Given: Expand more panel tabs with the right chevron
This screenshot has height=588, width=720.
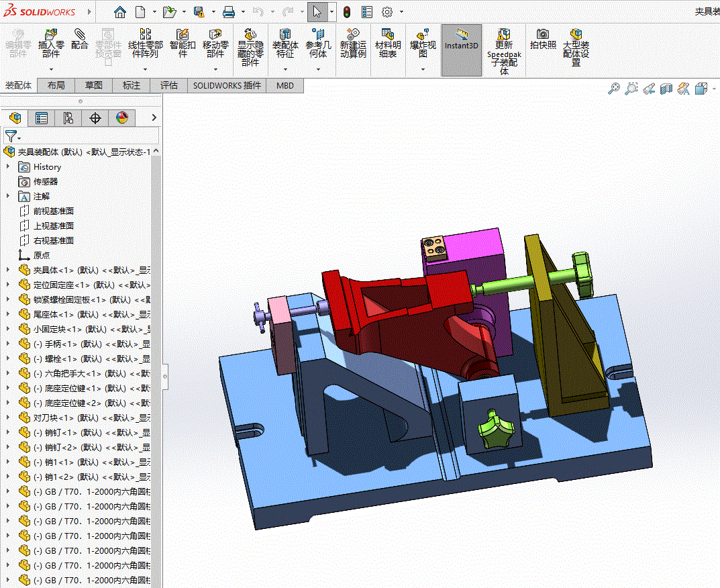Looking at the screenshot, I should click(x=154, y=118).
